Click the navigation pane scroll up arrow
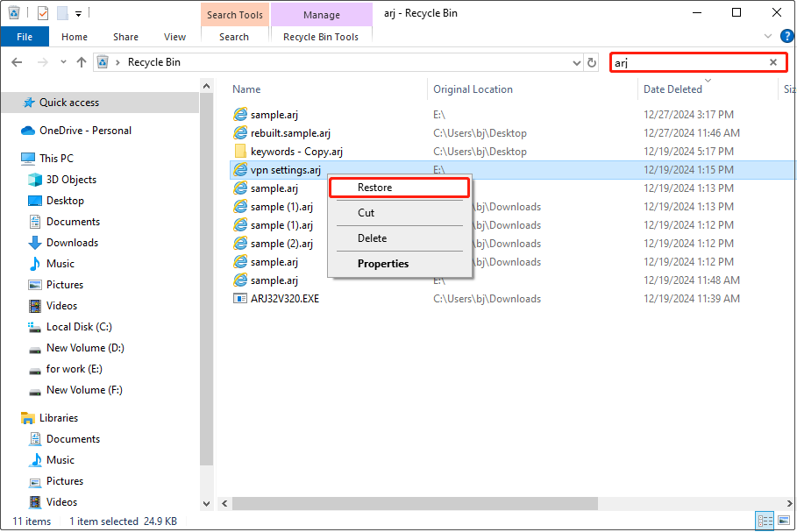This screenshot has width=797, height=532. [x=206, y=87]
